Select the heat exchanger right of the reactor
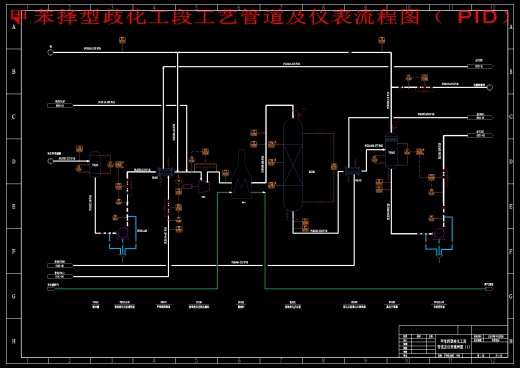The image size is (520, 368). 353,171
